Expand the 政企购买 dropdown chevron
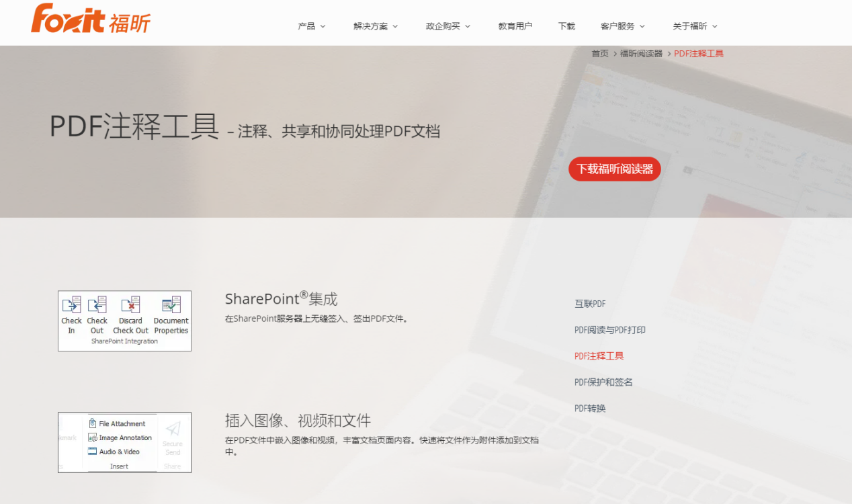 tap(468, 26)
